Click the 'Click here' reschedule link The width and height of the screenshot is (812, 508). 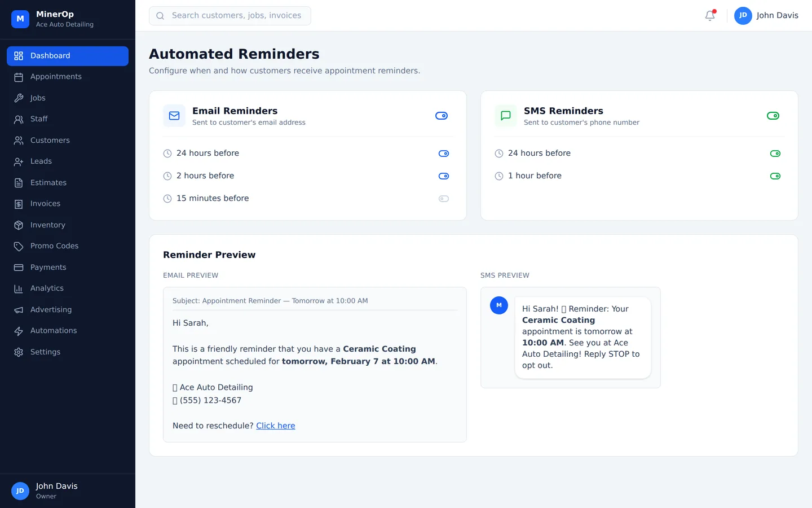275,426
